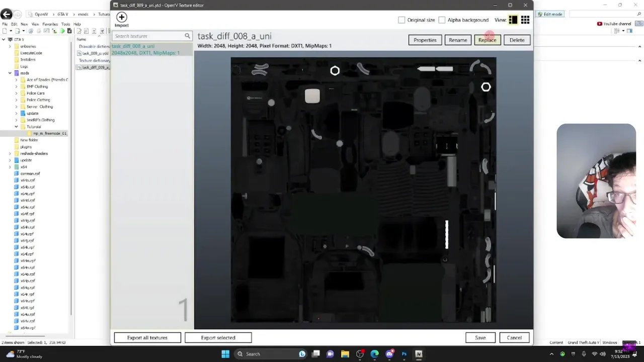Image resolution: width=644 pixels, height=362 pixels.
Task: Open the File menu in OpenIV
Action: pyautogui.click(x=5, y=24)
